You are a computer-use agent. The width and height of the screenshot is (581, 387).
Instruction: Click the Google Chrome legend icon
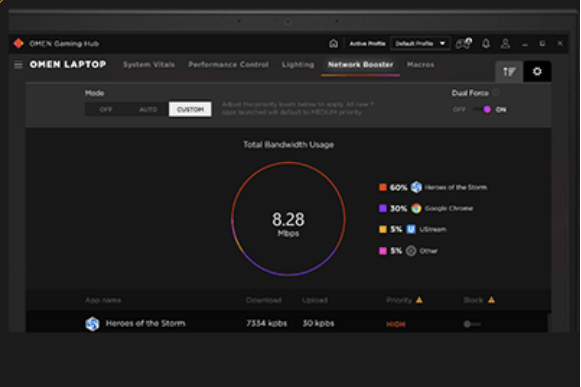point(416,208)
